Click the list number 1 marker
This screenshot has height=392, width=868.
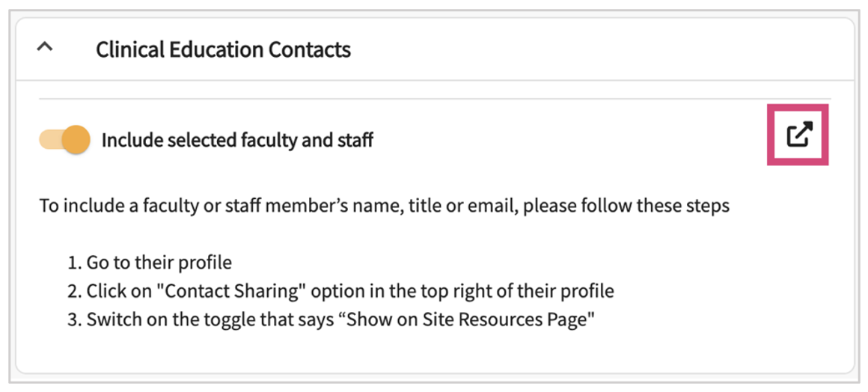pos(73,263)
